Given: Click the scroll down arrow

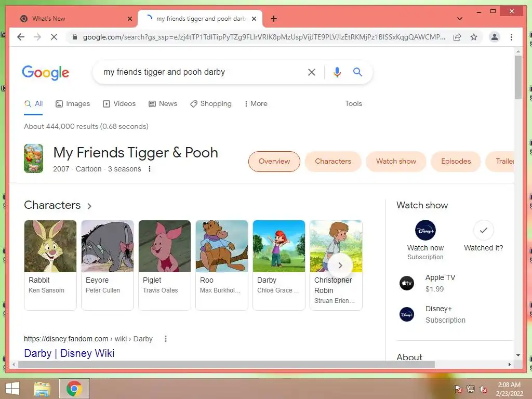Looking at the screenshot, I should click(x=518, y=355).
